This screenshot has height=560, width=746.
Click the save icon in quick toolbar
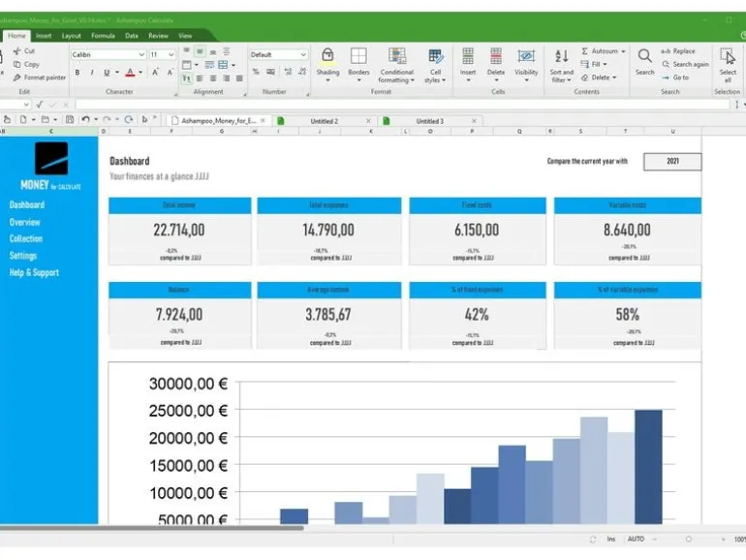tap(70, 119)
